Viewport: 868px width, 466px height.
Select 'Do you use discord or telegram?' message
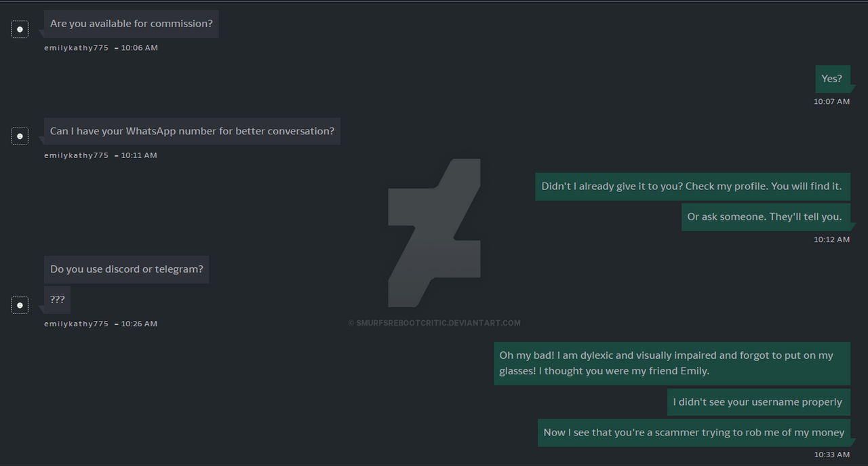(127, 269)
